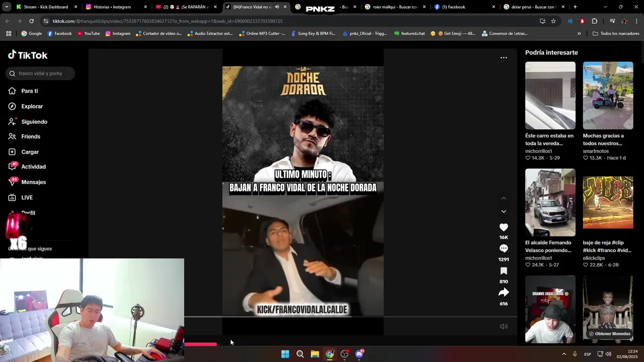Toggle the video player volume speaker
644x362 pixels.
(504, 326)
